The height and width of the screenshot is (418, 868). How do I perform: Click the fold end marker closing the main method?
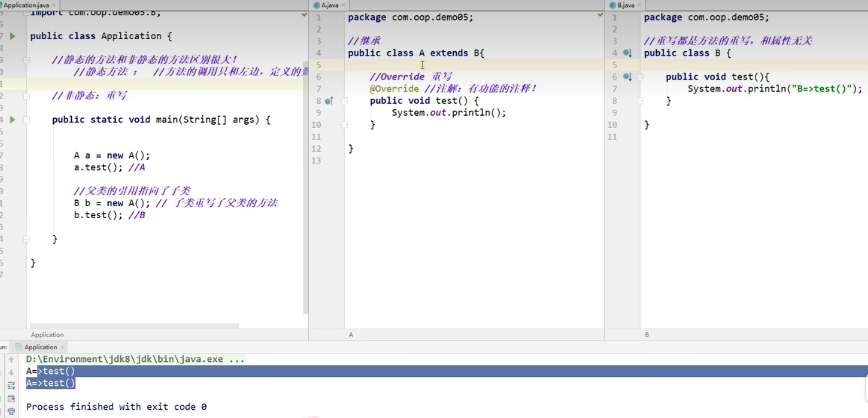[26, 239]
